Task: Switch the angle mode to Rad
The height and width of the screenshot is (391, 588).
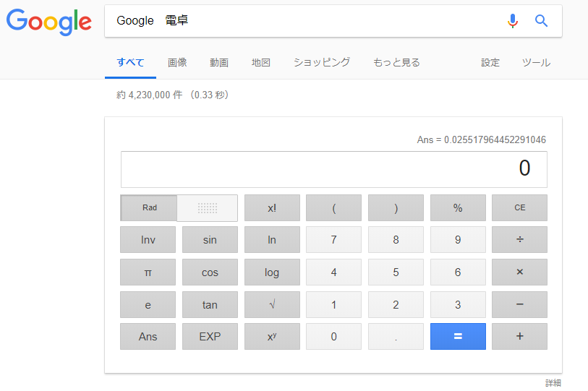Action: point(150,208)
